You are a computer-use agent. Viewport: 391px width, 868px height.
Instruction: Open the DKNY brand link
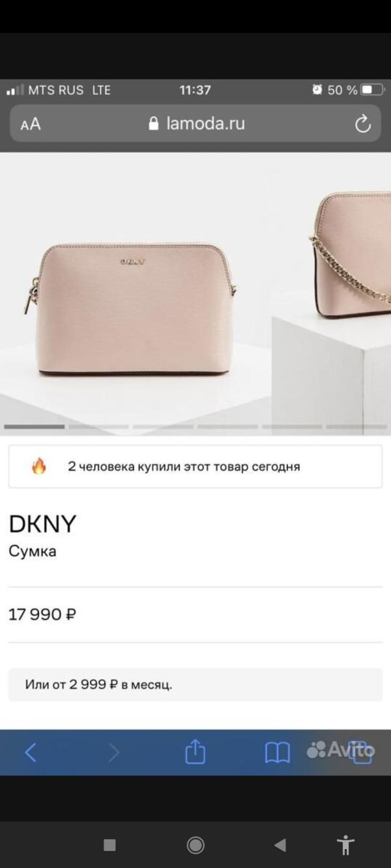click(42, 524)
